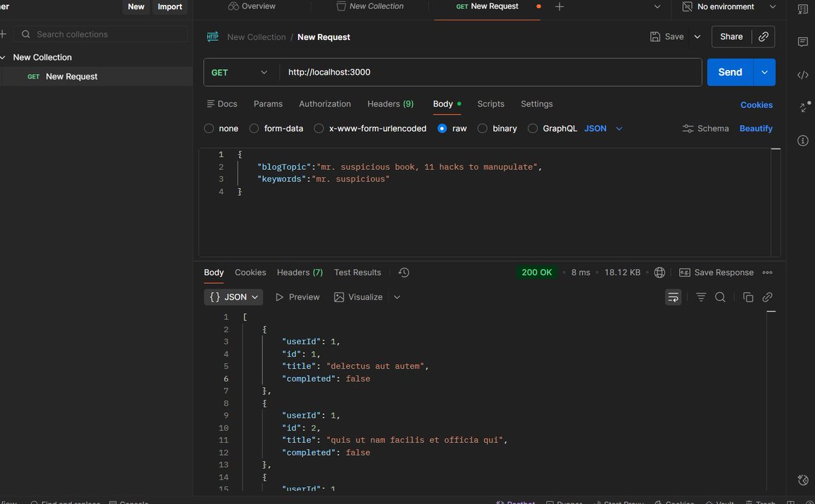Open the Cookies link beside request tabs
The image size is (815, 504).
757,105
